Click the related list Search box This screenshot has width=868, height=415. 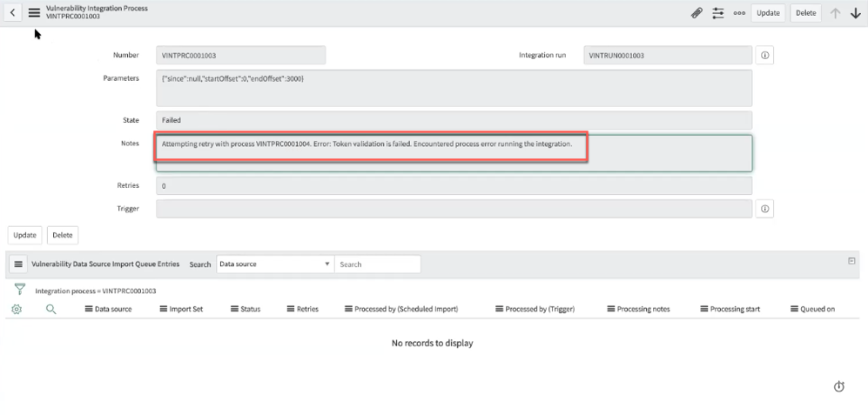[378, 264]
